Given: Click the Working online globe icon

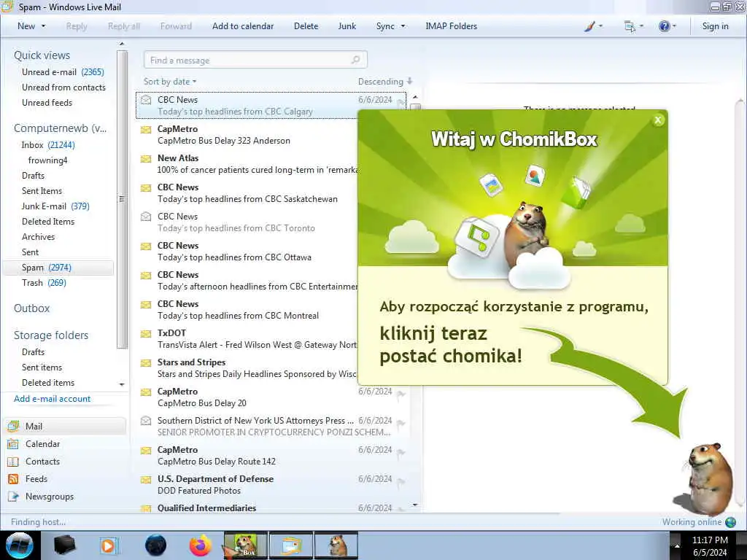Looking at the screenshot, I should [x=730, y=522].
